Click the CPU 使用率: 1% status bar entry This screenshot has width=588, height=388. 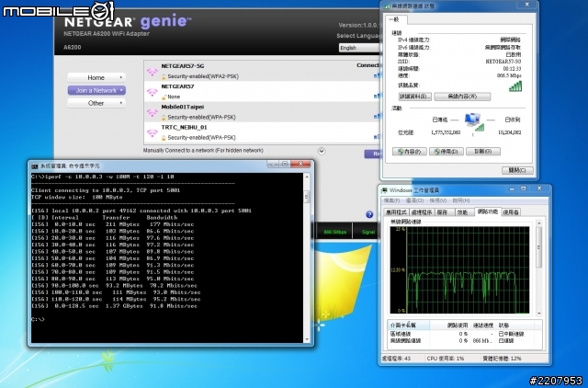point(446,359)
